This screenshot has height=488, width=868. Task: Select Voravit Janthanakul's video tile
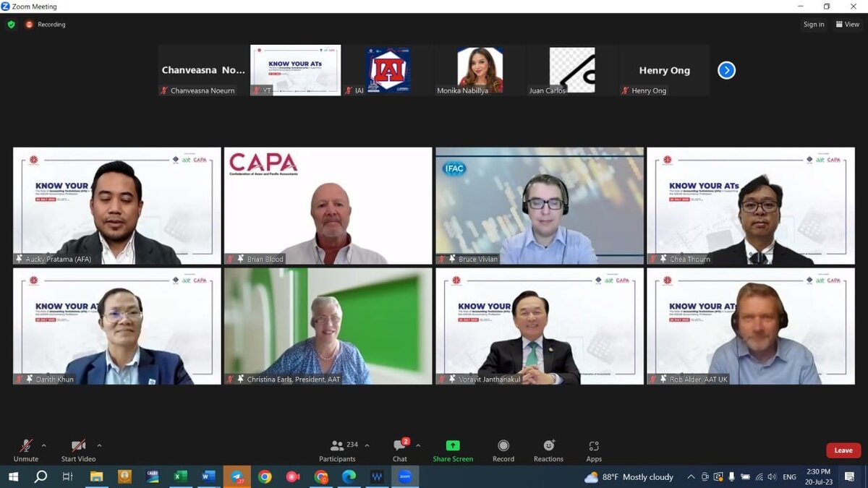(x=540, y=326)
